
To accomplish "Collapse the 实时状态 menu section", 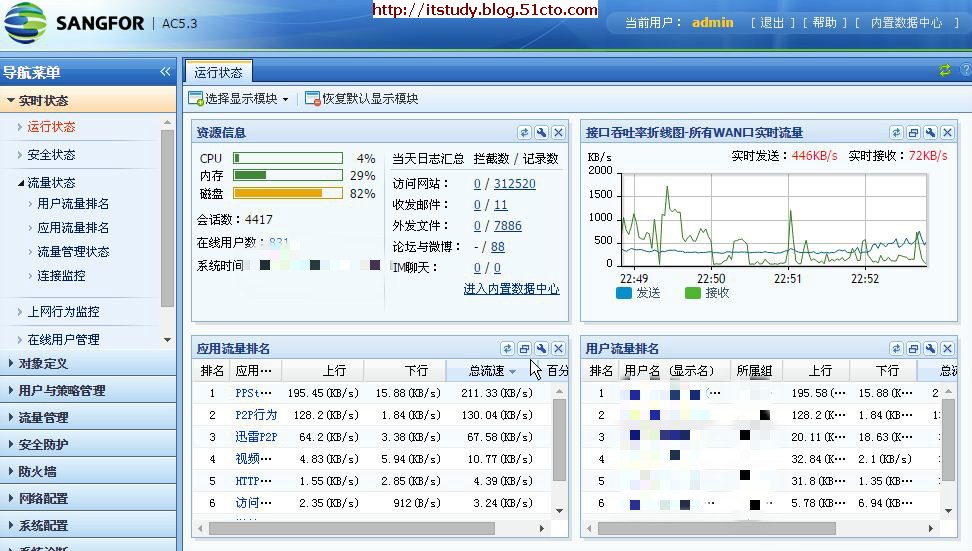I will coord(88,100).
